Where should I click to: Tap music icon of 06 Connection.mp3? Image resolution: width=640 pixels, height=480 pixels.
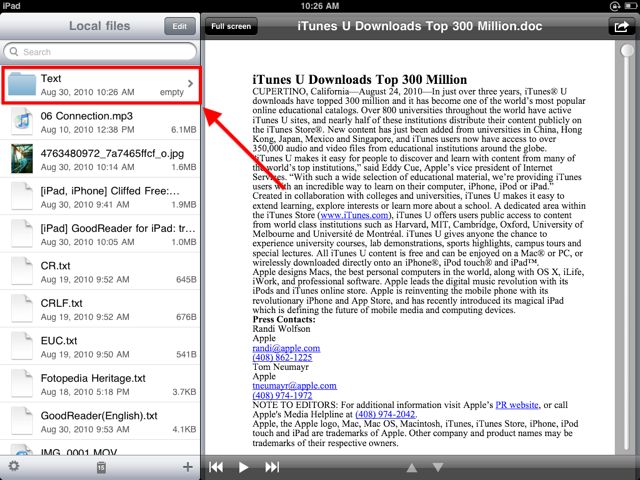(22, 121)
